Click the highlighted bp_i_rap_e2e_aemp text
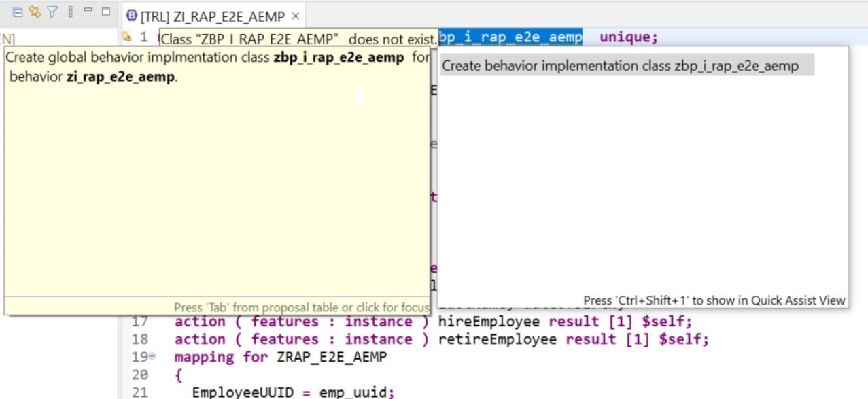Image resolution: width=868 pixels, height=399 pixels. pos(510,38)
